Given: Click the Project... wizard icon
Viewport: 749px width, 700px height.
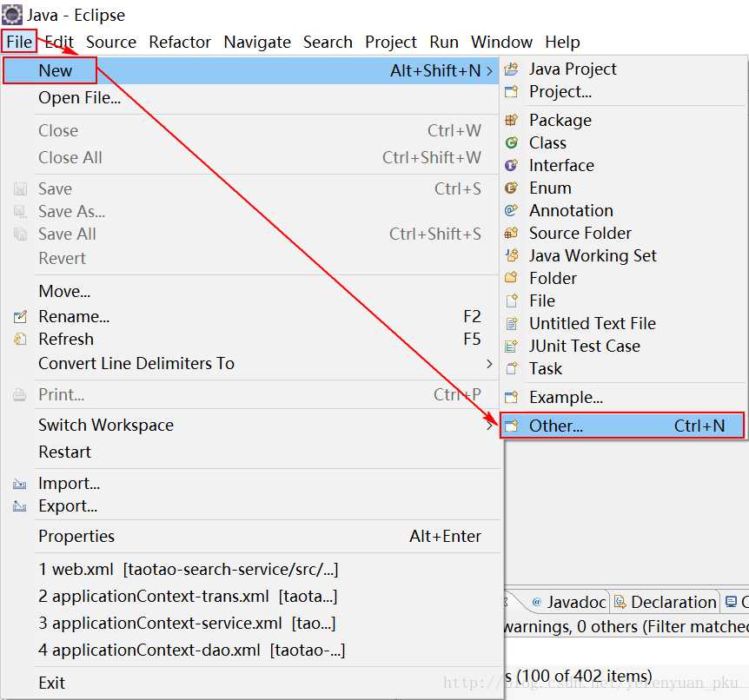Looking at the screenshot, I should pos(511,91).
